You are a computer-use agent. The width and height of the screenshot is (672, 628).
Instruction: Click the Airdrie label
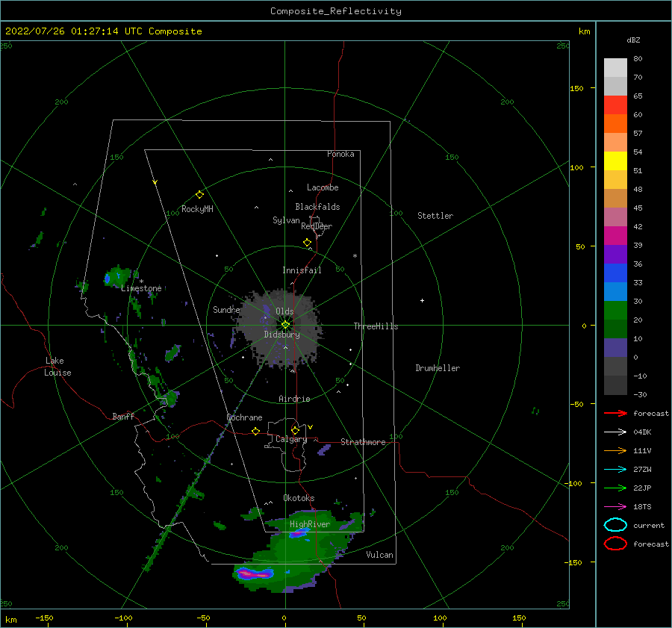294,399
